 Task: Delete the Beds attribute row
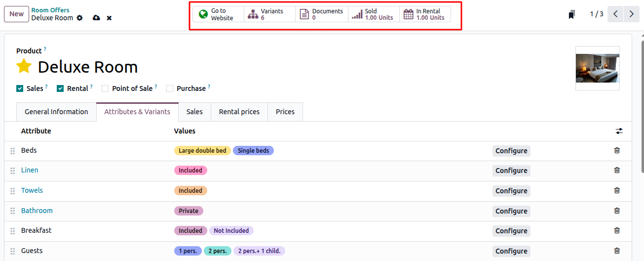click(617, 150)
